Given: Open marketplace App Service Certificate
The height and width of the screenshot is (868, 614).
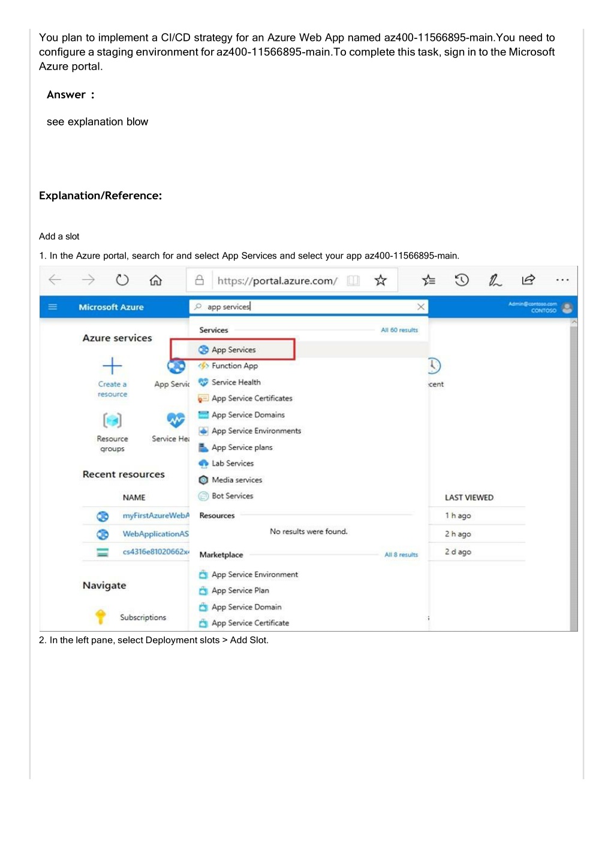Looking at the screenshot, I should 250,623.
